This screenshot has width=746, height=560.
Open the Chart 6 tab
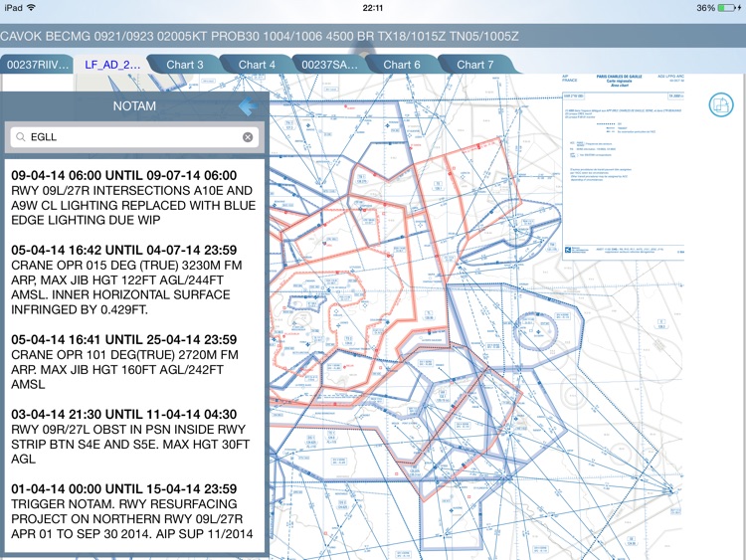(x=402, y=65)
